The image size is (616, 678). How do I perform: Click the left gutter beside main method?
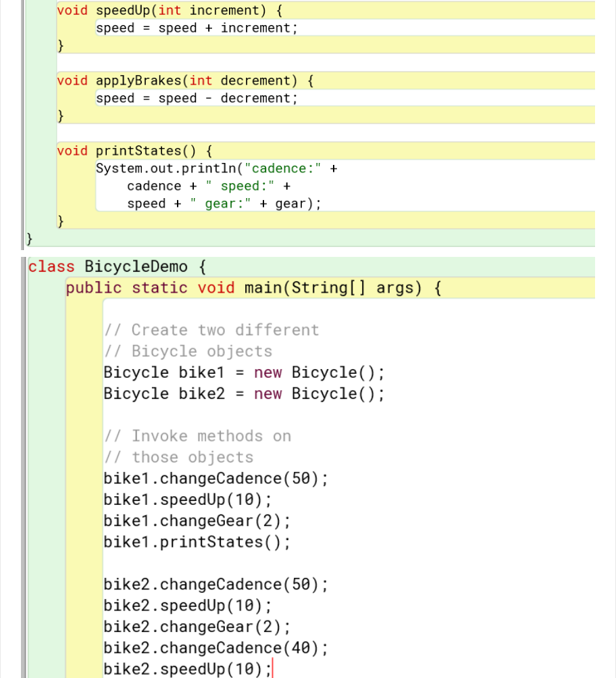pos(24,288)
